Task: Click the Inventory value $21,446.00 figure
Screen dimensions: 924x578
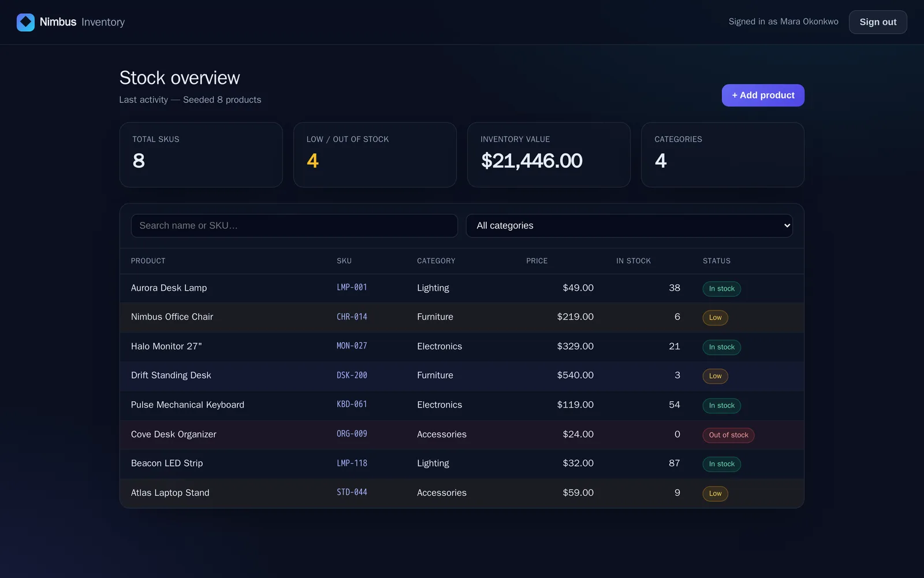Action: pyautogui.click(x=532, y=161)
